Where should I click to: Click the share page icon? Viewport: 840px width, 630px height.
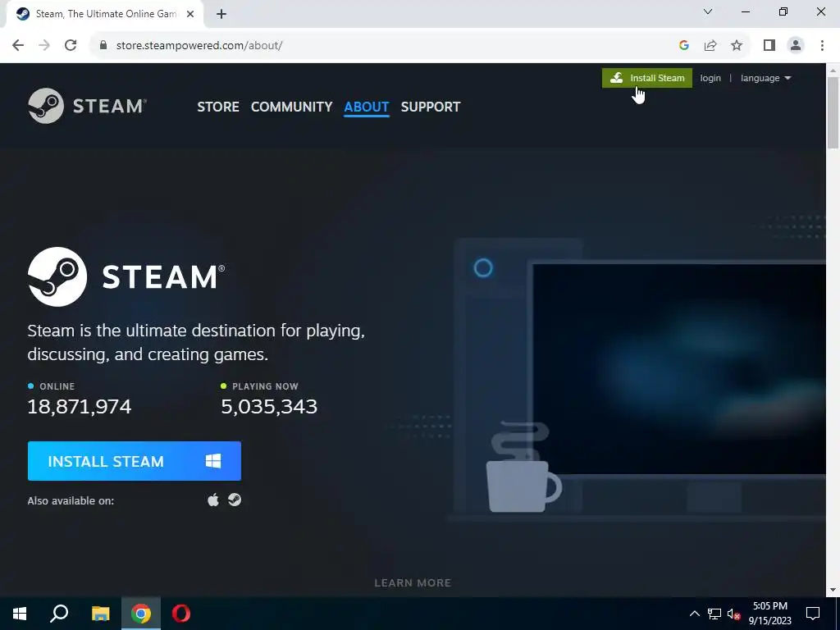(710, 46)
